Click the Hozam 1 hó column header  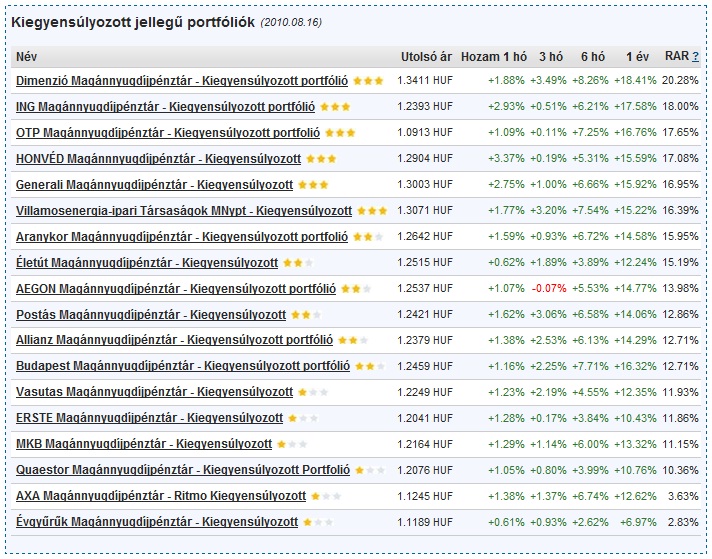pyautogui.click(x=494, y=57)
